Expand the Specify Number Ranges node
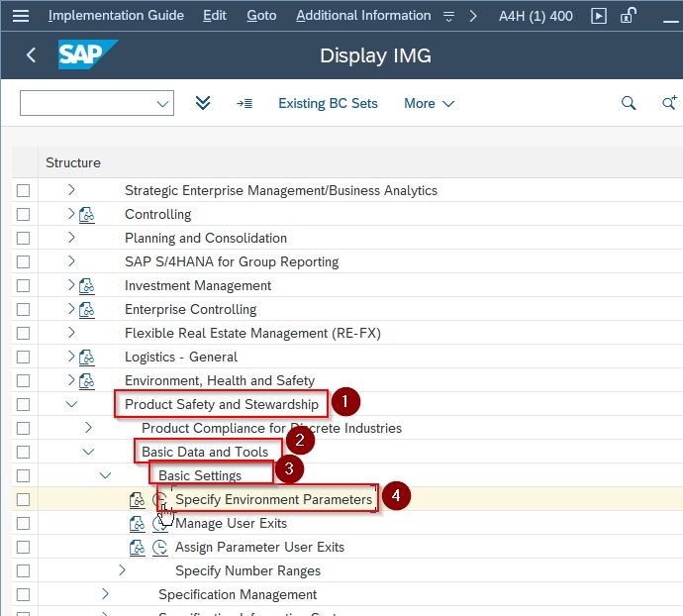This screenshot has height=616, width=683. [122, 569]
